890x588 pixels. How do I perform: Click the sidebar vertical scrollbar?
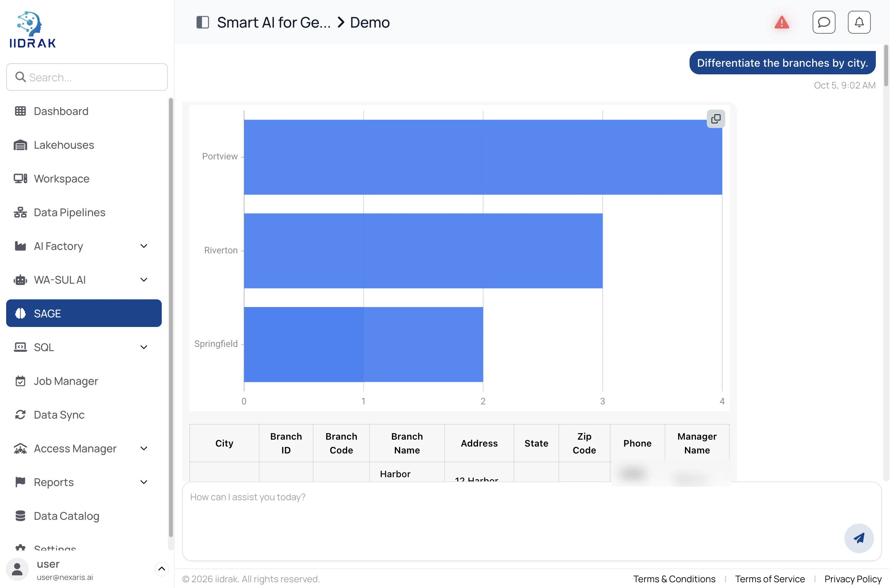click(171, 318)
